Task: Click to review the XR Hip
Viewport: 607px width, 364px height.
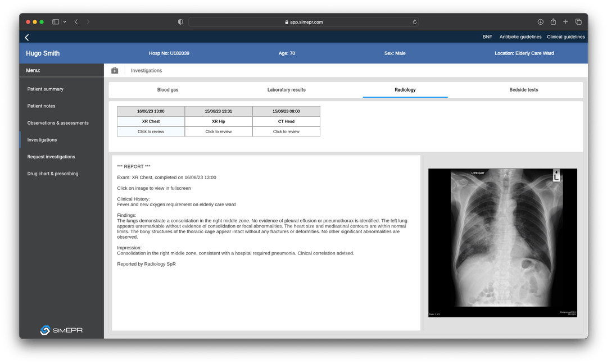Action: [x=218, y=131]
